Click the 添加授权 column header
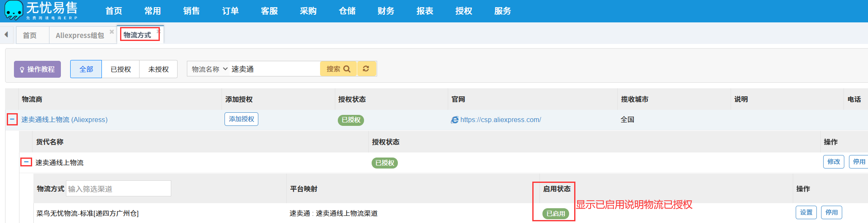The image size is (868, 223). click(x=239, y=100)
